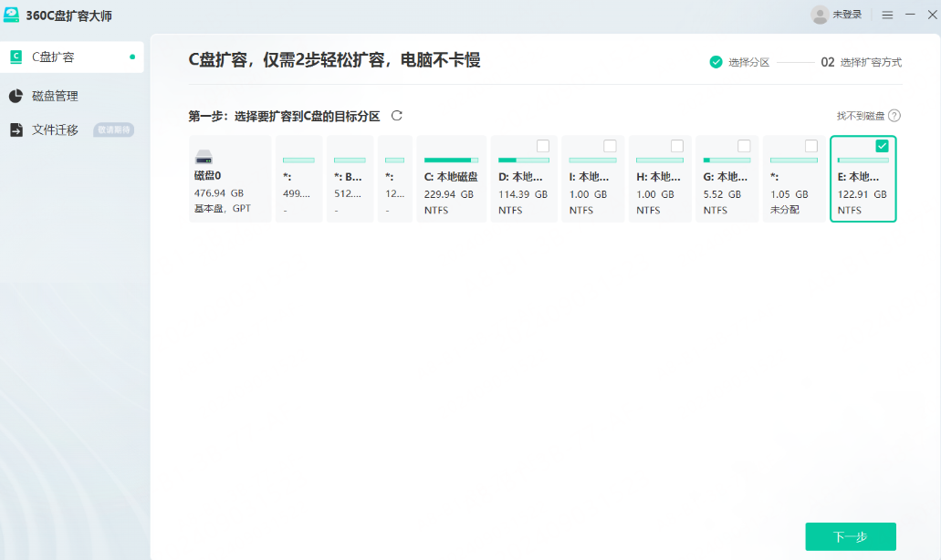
Task: Open the hamburger main menu
Action: [887, 16]
